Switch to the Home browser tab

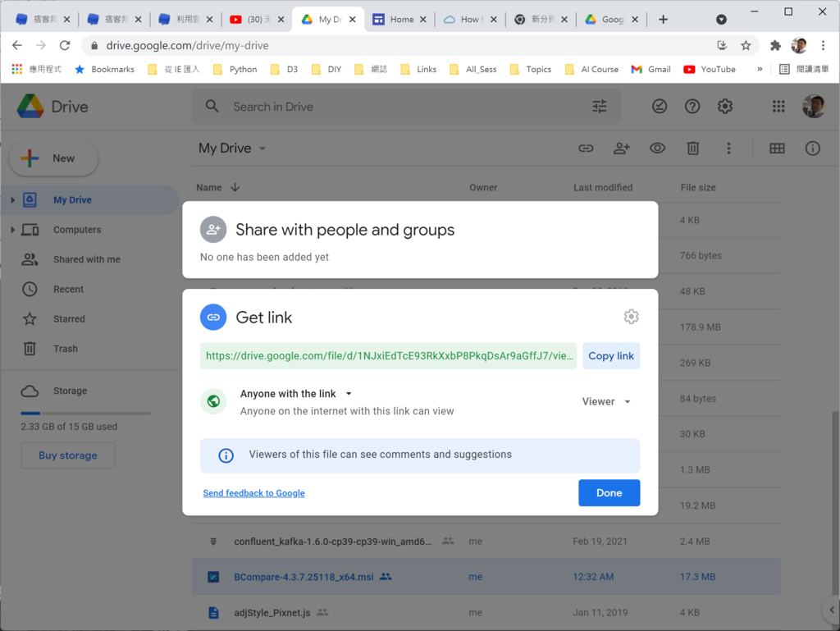pyautogui.click(x=400, y=20)
